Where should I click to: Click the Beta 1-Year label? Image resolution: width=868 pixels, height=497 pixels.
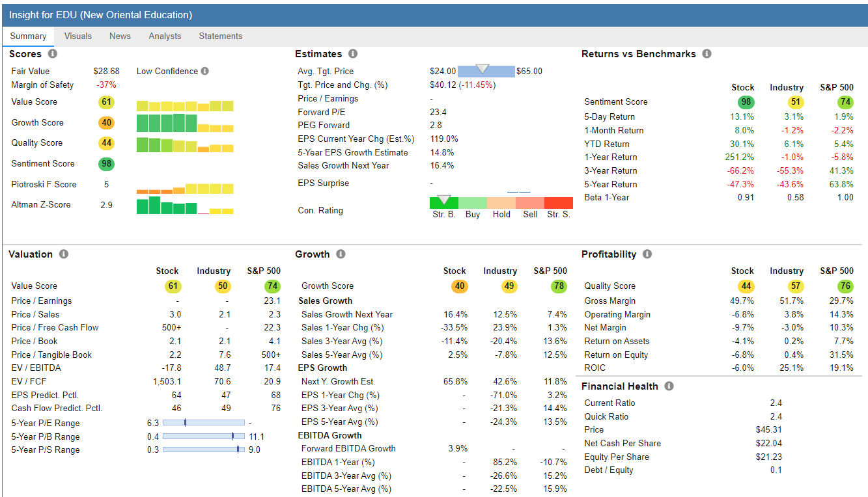[607, 198]
